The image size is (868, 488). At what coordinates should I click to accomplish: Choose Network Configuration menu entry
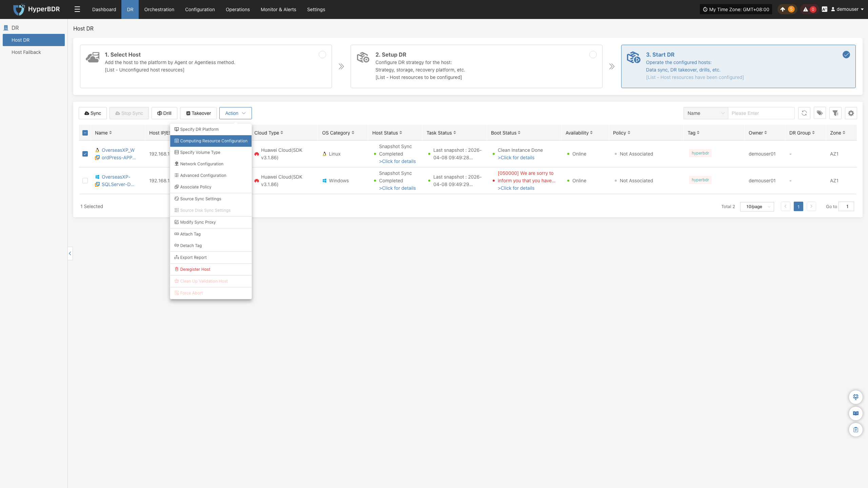211,164
